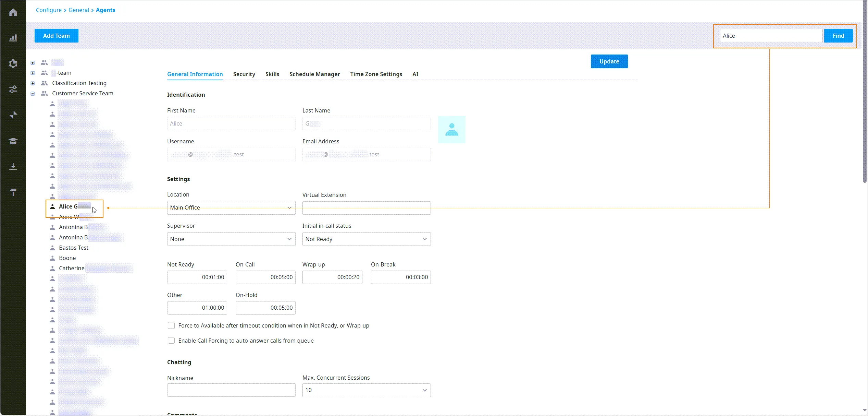The image size is (868, 416).
Task: Click the Nickname input field
Action: (231, 390)
